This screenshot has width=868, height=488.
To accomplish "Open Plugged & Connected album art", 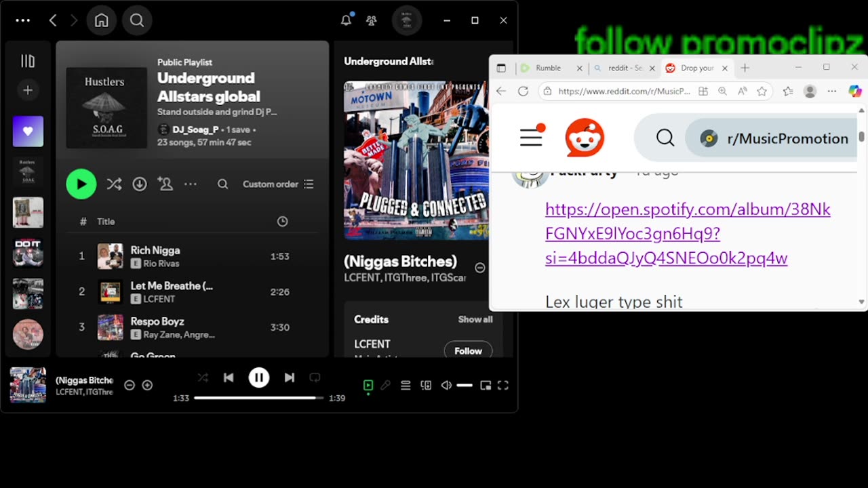I will [416, 161].
